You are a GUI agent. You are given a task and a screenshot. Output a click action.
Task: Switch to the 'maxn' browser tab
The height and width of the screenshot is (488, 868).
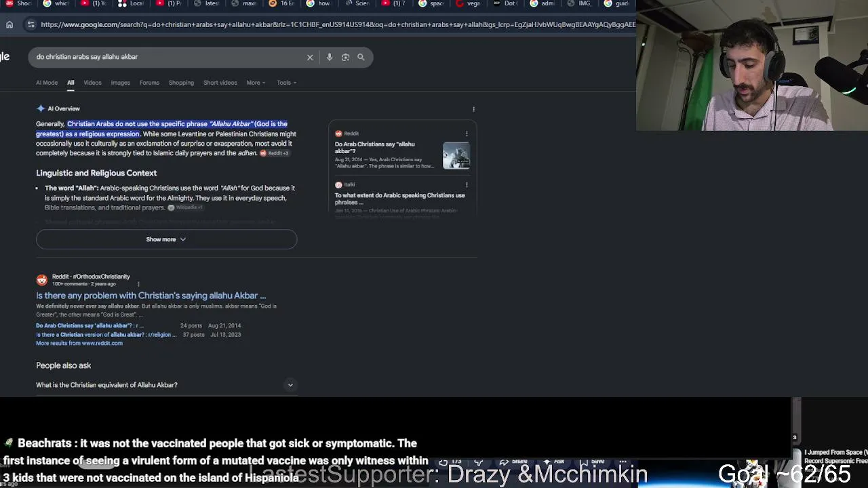point(244,3)
